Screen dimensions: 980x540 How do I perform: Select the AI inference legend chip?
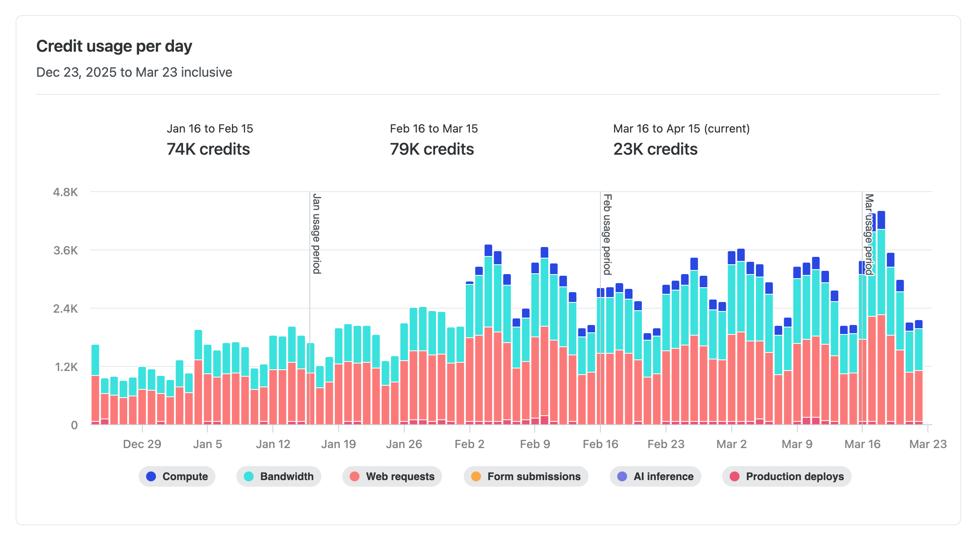pyautogui.click(x=655, y=476)
